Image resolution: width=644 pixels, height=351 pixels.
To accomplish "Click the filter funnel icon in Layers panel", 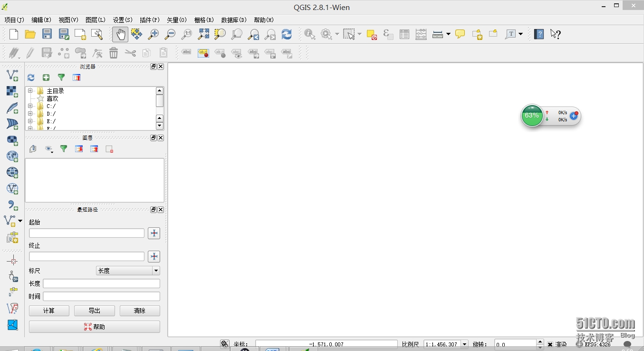I will point(64,149).
